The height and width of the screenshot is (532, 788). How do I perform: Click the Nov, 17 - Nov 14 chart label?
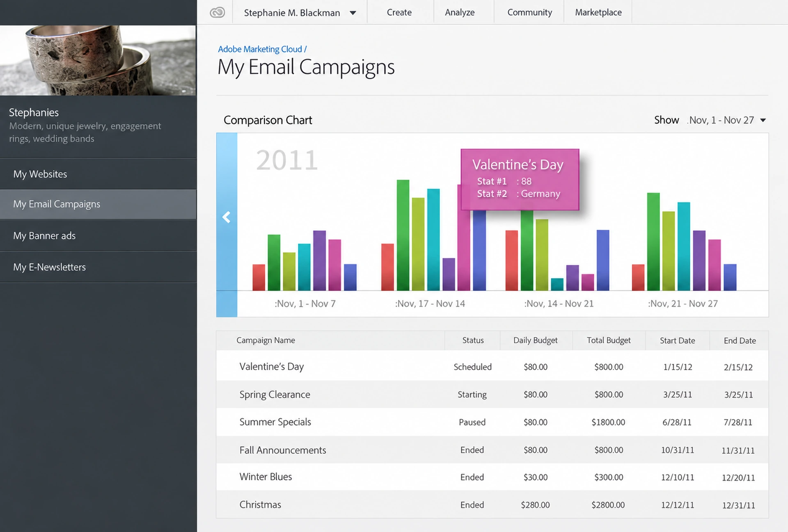pos(430,304)
